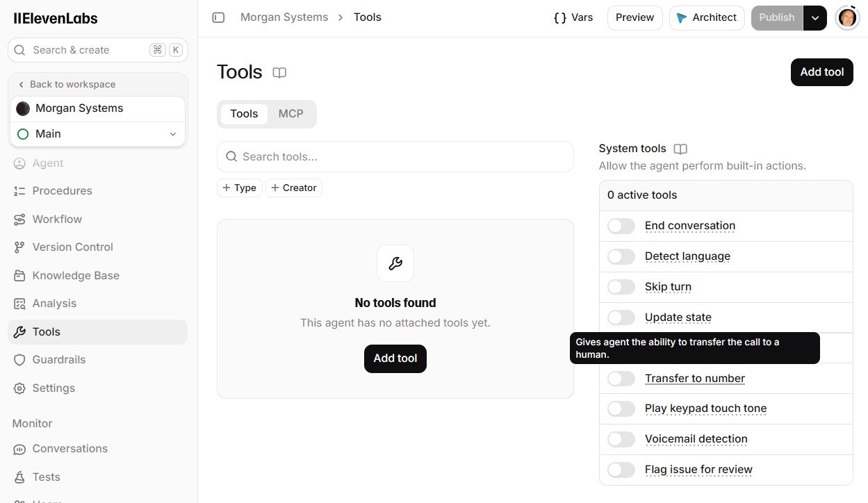Click the Publish button
The width and height of the screenshot is (868, 503).
click(777, 18)
